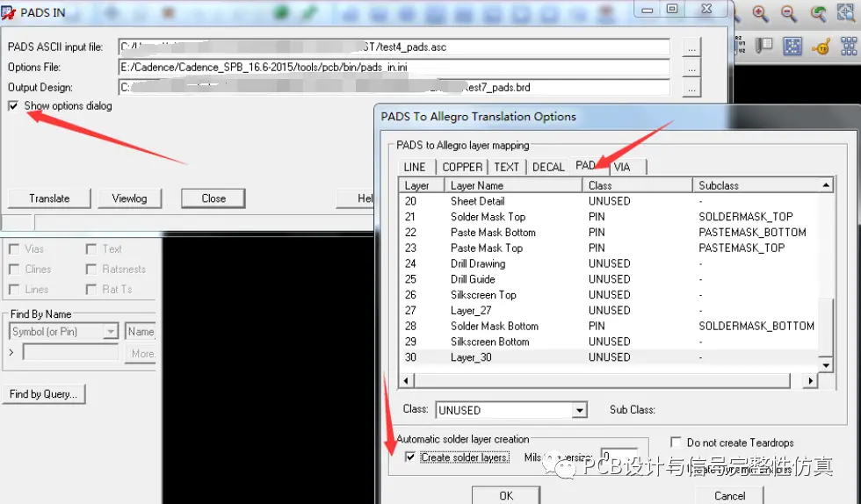
Task: Click the Viewlog button
Action: (x=130, y=198)
